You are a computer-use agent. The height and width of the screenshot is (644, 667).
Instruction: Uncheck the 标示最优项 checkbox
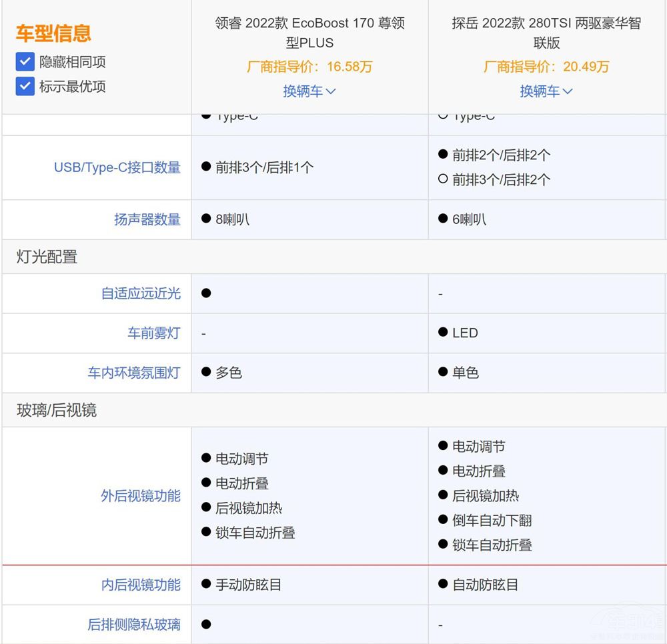click(25, 86)
